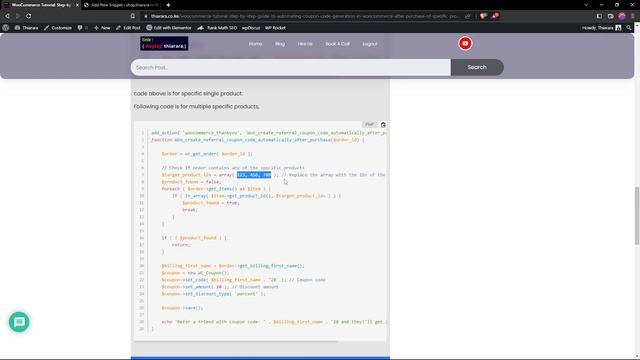Viewport: 640px width, 360px height.
Task: Close the WooCommerce Tutorial tab
Action: click(77, 5)
